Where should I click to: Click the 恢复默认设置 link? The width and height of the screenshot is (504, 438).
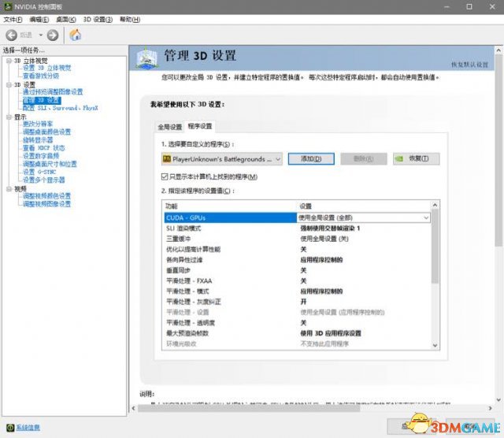click(x=469, y=65)
